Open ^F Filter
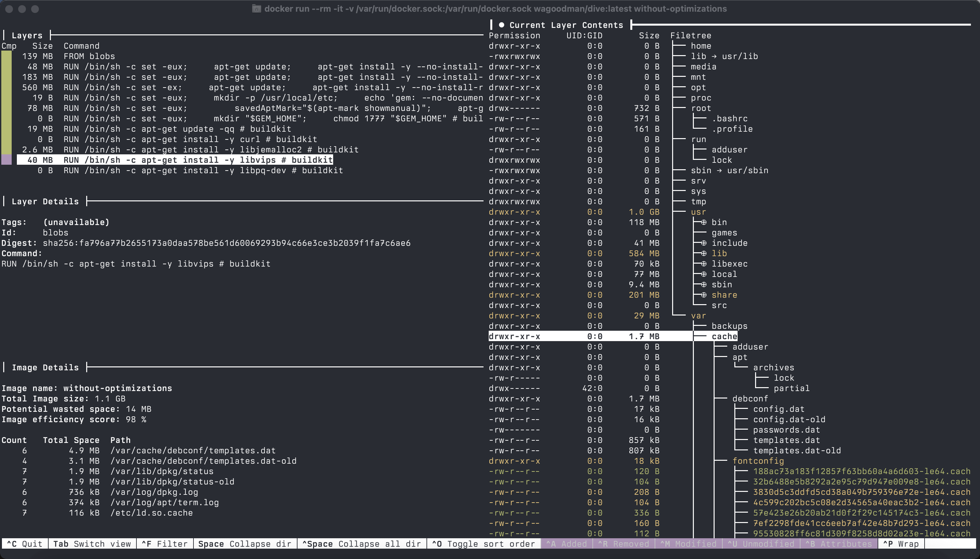Viewport: 980px width, 559px height. 165,544
